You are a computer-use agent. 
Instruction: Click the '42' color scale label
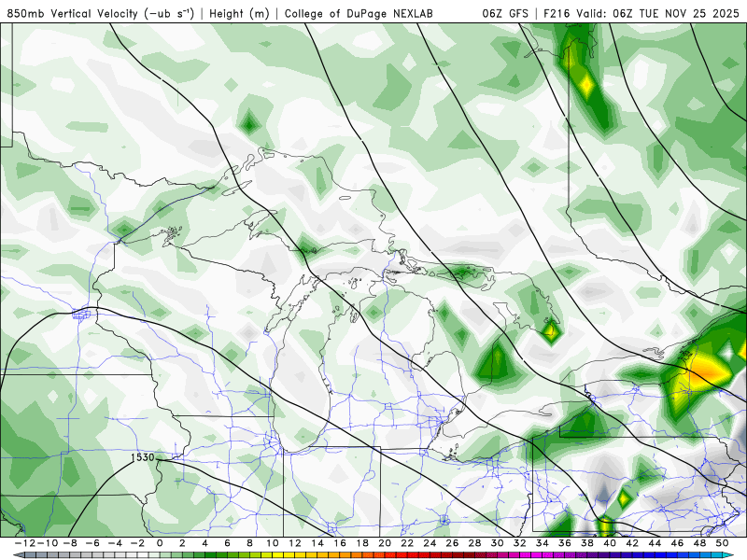coord(632,543)
